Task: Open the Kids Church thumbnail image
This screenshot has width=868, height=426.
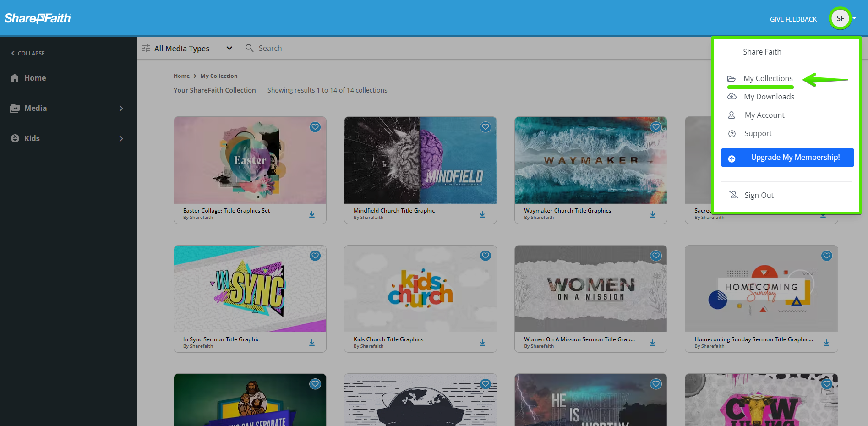Action: 420,289
